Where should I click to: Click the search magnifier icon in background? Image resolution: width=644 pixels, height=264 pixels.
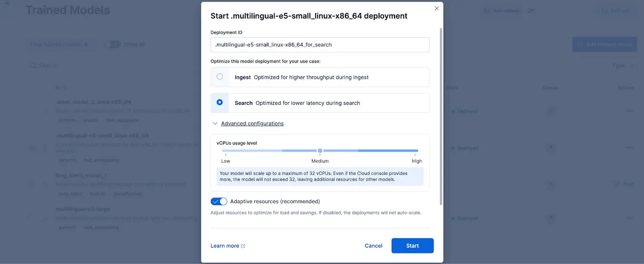(33, 65)
